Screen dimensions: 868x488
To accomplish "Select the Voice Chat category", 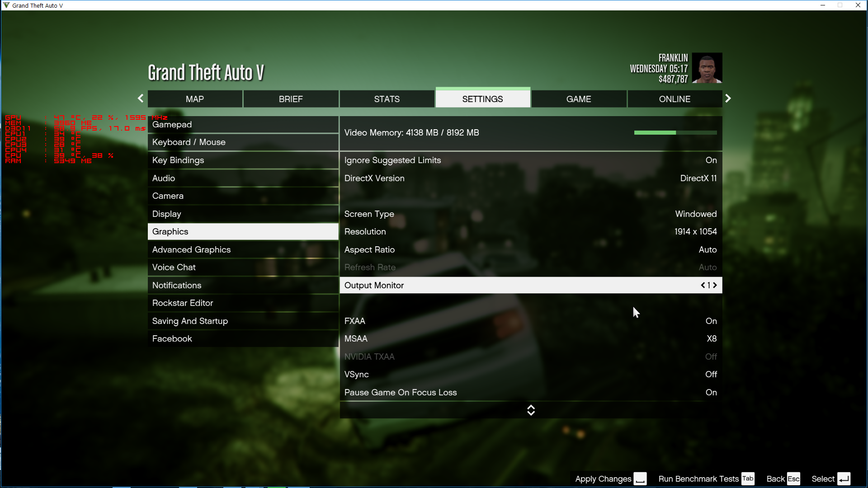I will [x=243, y=267].
